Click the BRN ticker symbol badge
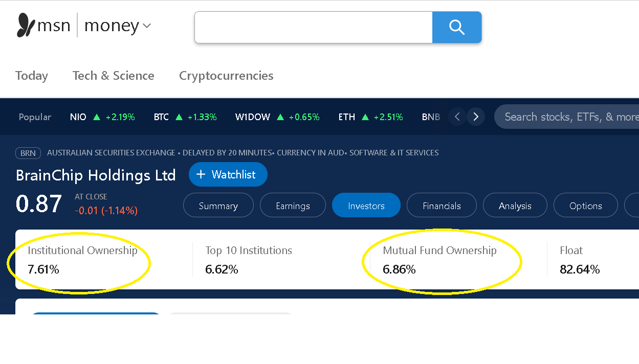 tap(28, 153)
